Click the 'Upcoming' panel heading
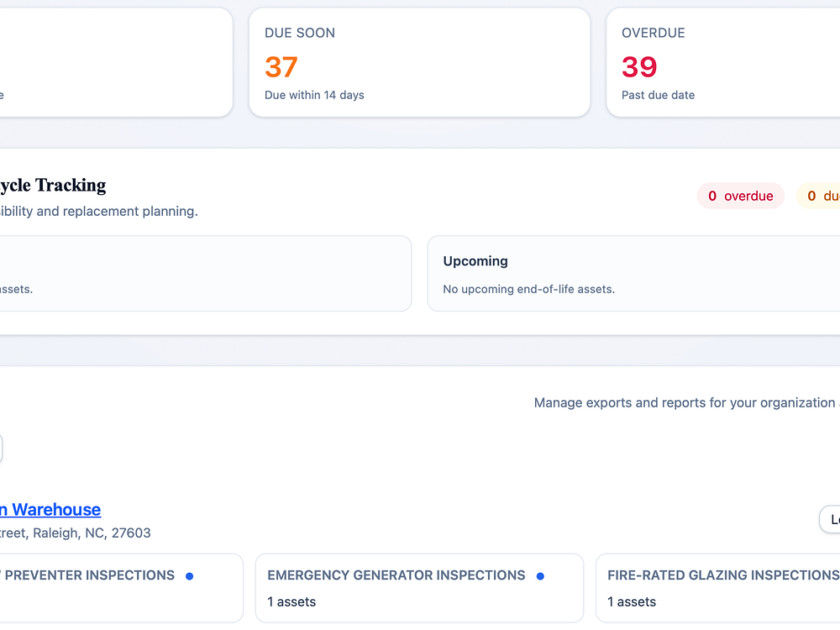This screenshot has height=630, width=840. point(475,261)
